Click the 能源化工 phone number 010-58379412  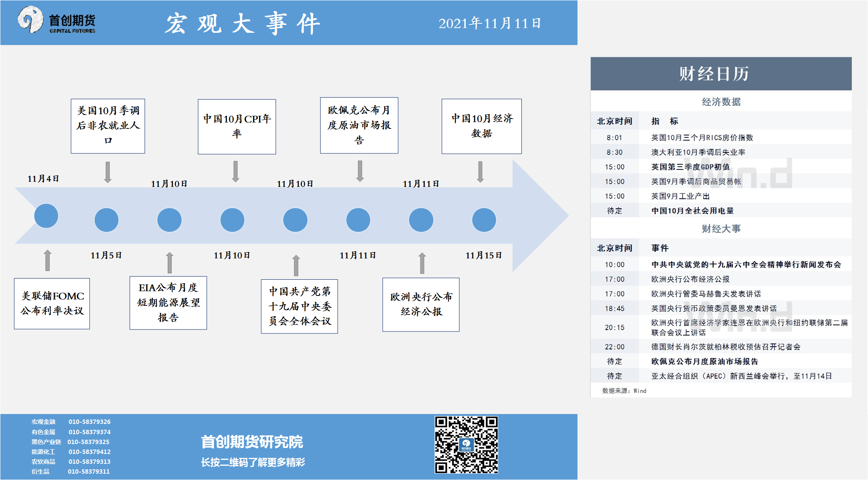(x=90, y=452)
